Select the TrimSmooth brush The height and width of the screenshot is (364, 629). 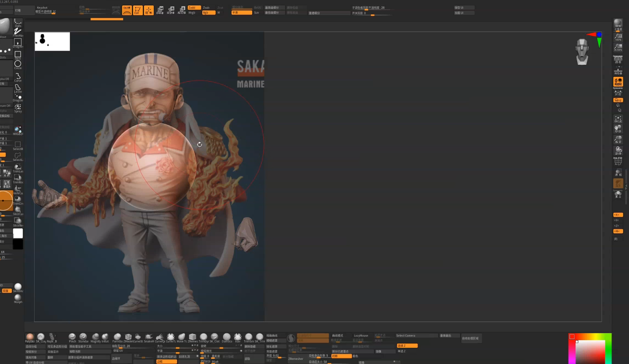[x=249, y=338]
